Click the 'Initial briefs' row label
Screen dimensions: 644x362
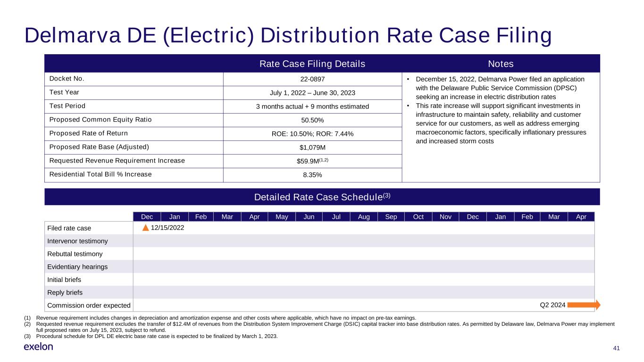point(64,280)
